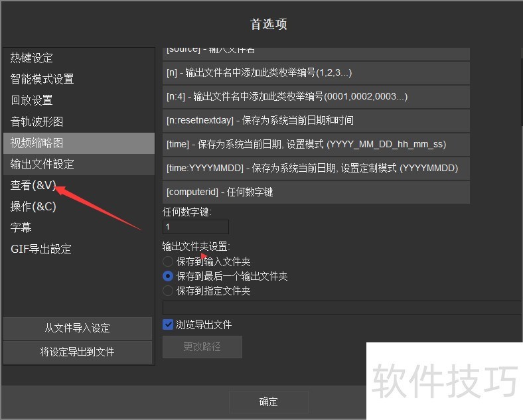Select the 保存到最后一个输出文件夹 radio button

click(x=168, y=277)
